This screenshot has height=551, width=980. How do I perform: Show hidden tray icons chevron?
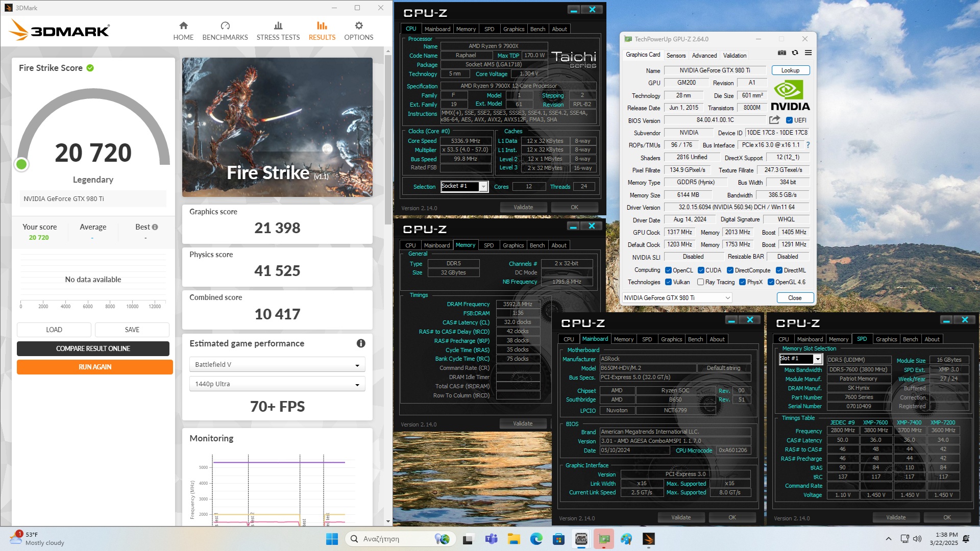889,539
